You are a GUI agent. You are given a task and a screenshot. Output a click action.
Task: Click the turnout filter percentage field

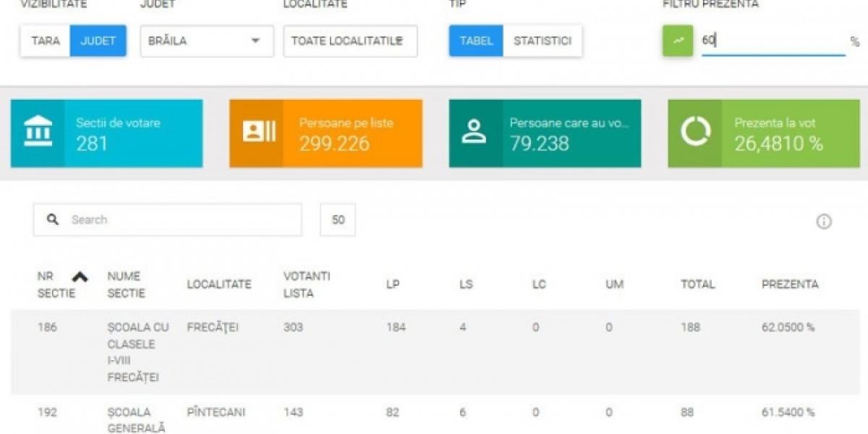771,41
